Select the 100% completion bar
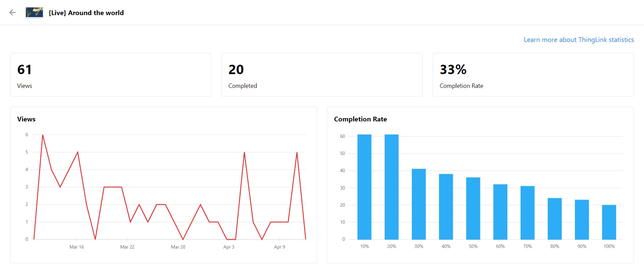 609,222
